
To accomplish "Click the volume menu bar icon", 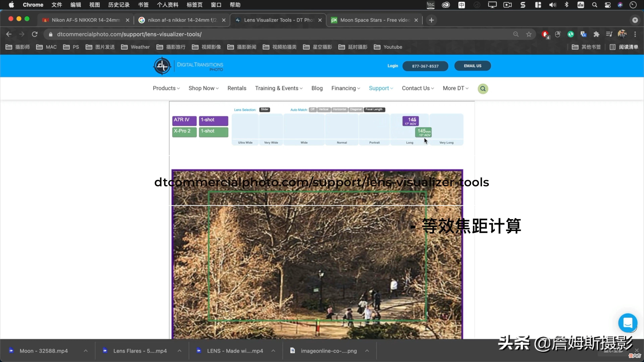I will (x=552, y=5).
